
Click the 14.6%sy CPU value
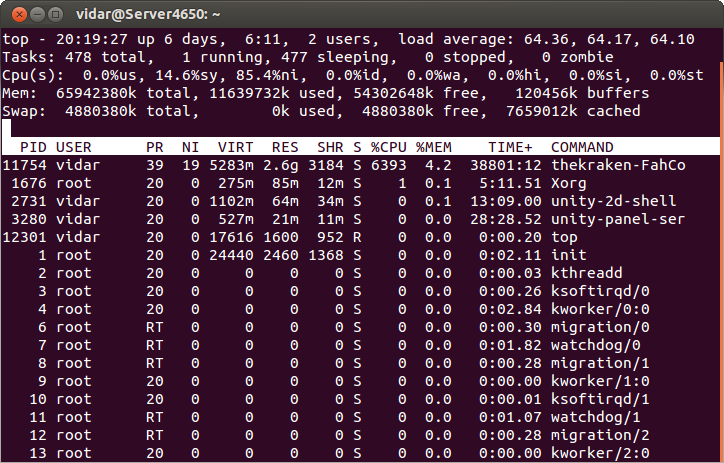(186, 75)
